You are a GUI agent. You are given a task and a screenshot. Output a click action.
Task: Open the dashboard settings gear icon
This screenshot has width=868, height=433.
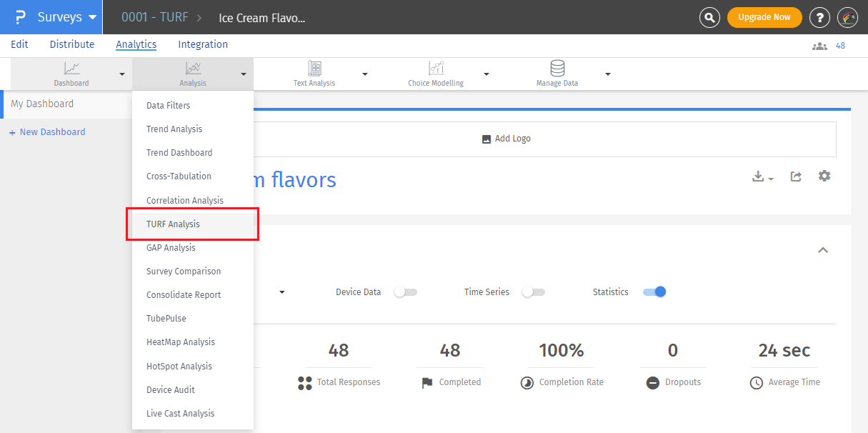coord(824,176)
